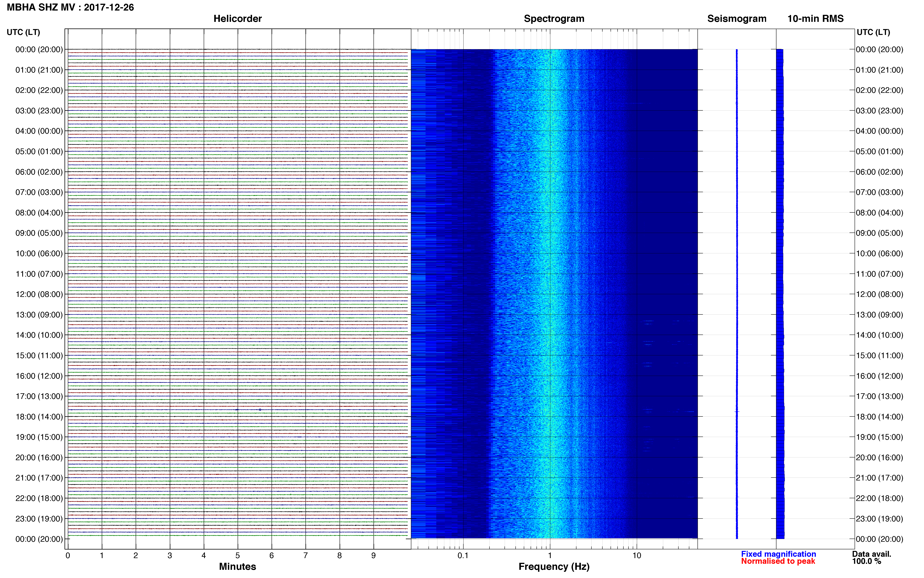Select "08:00 (04:00)" on the helicorder time axis
The width and height of the screenshot is (924, 578).
(x=39, y=213)
